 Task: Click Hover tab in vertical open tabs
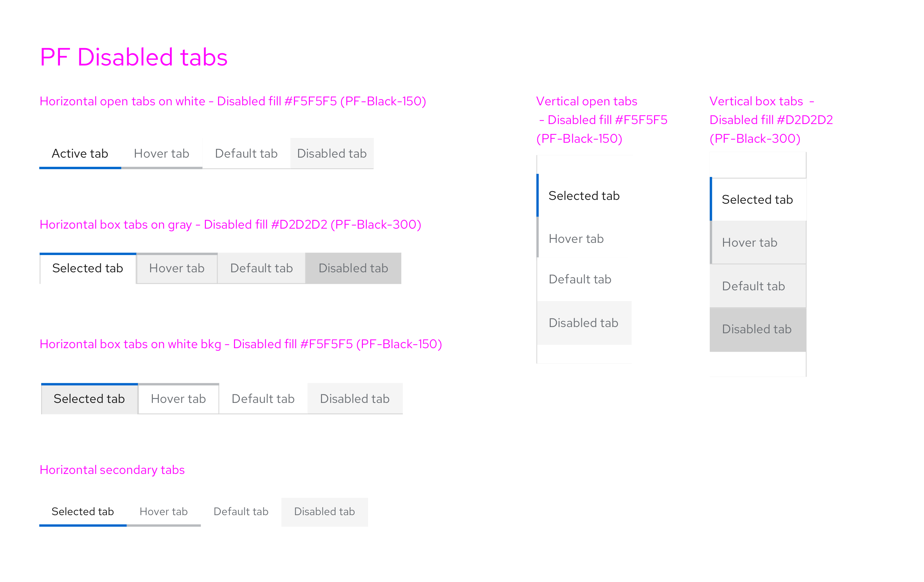[576, 238]
